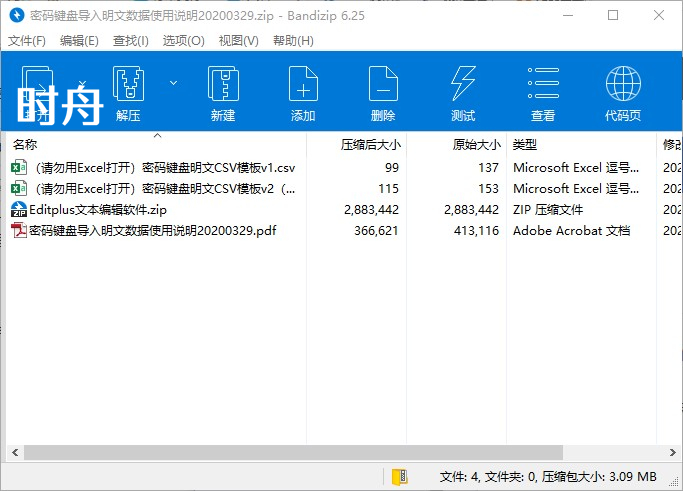The width and height of the screenshot is (683, 491).
Task: Click the Excel icon of CSV模板v2 file
Action: tap(19, 188)
